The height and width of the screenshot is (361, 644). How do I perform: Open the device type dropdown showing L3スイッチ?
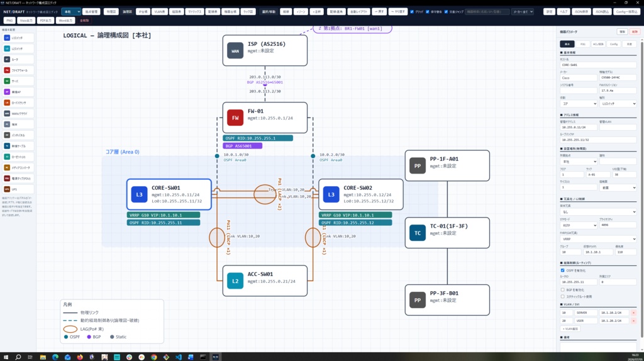coord(618,104)
